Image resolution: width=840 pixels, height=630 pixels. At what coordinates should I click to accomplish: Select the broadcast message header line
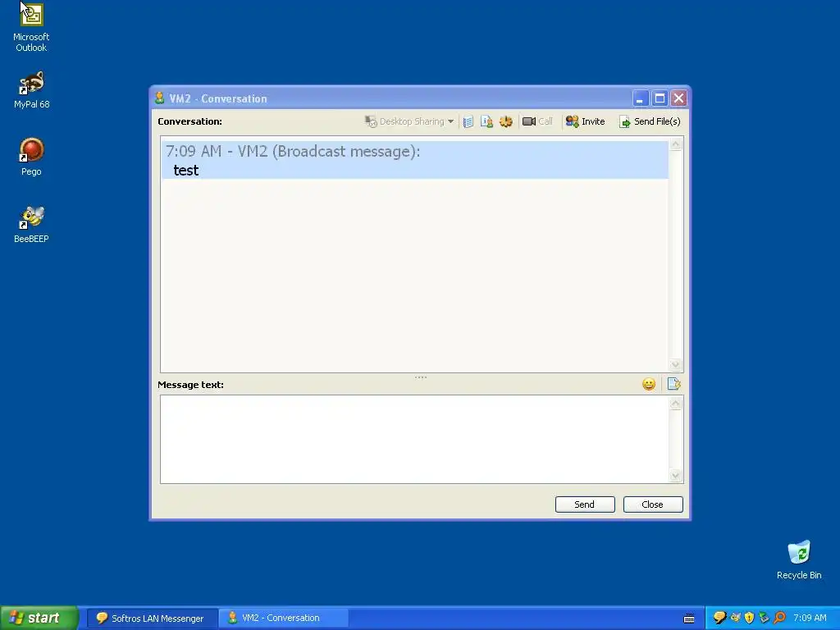pyautogui.click(x=293, y=152)
